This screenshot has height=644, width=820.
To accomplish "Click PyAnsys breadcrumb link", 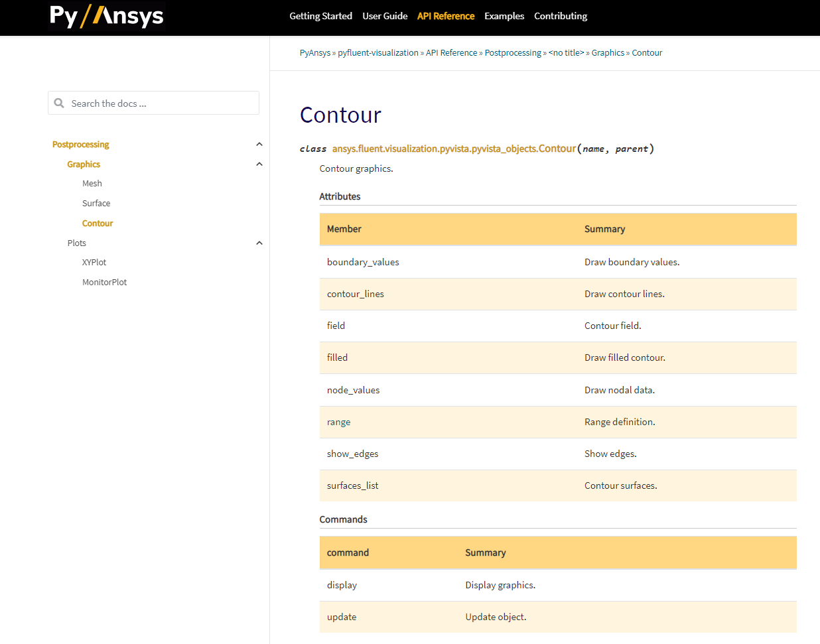I will coord(315,53).
